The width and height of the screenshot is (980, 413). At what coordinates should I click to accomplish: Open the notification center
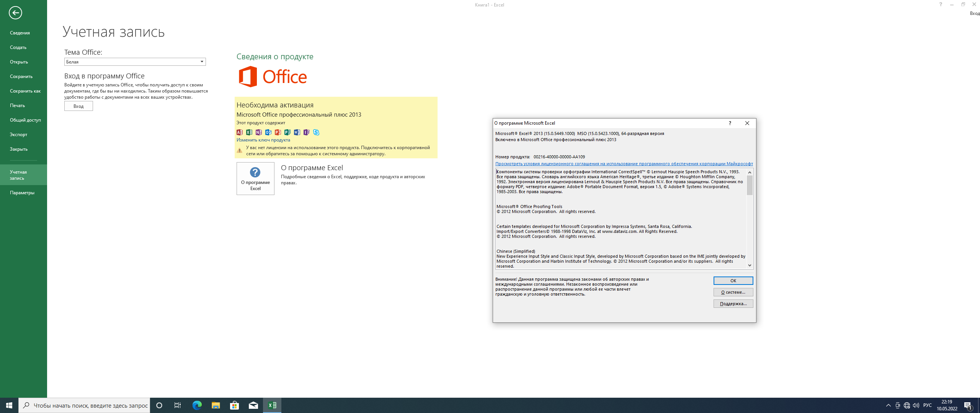(x=968, y=405)
